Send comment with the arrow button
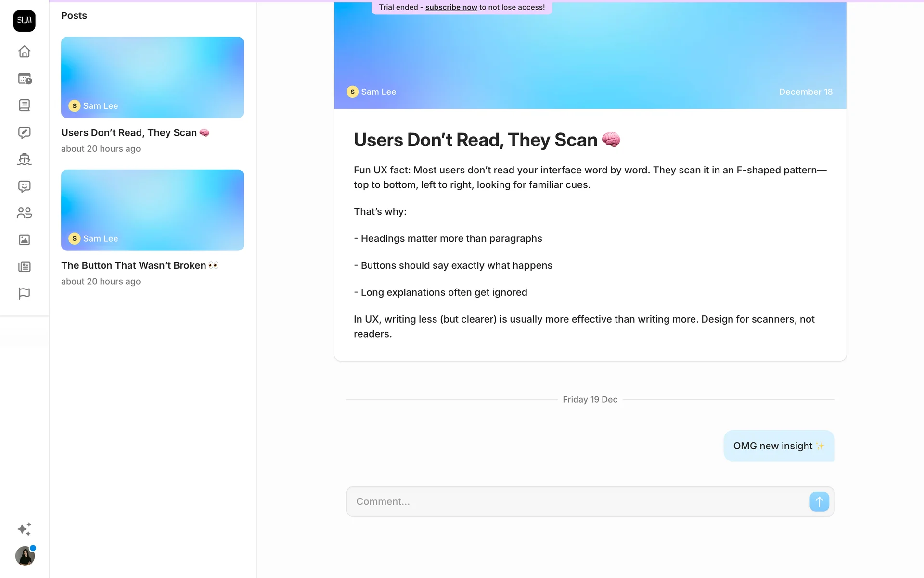The image size is (924, 578). pyautogui.click(x=819, y=501)
